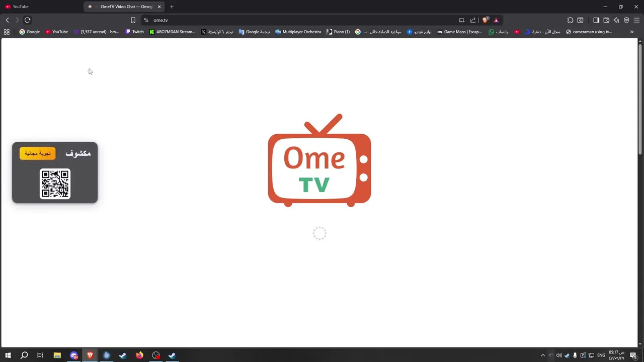Open the Brave VPN shield icon

pyautogui.click(x=626, y=20)
